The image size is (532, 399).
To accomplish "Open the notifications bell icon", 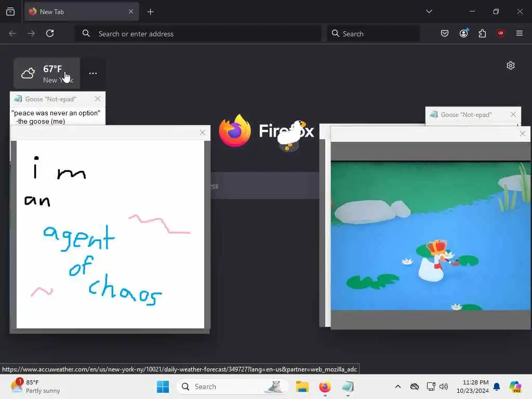I will [497, 387].
